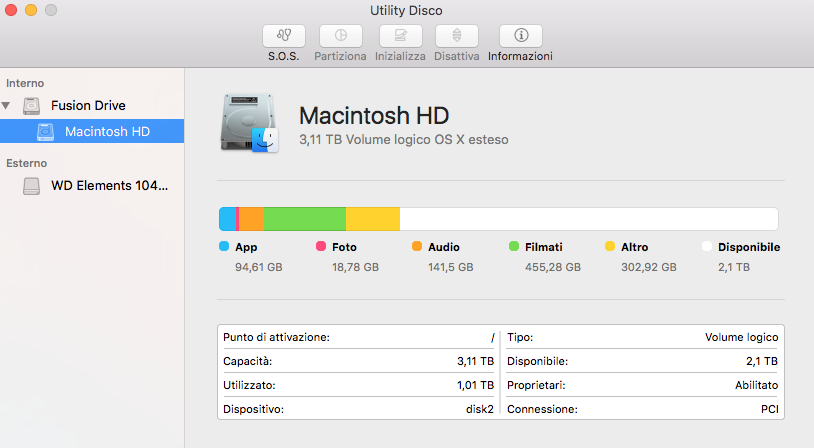Click the Dispositivo disk2 value

[x=480, y=409]
